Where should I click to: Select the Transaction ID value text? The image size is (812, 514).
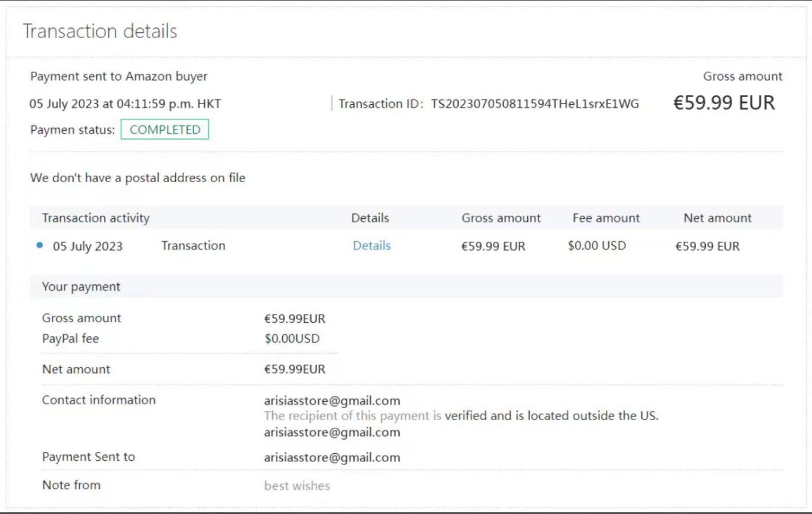[x=535, y=104]
